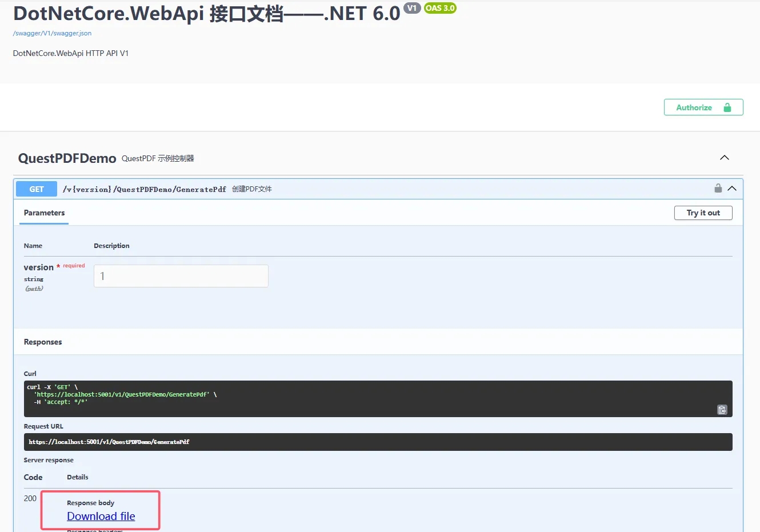
Task: Click the OAS 3.0 badge
Action: (x=440, y=8)
